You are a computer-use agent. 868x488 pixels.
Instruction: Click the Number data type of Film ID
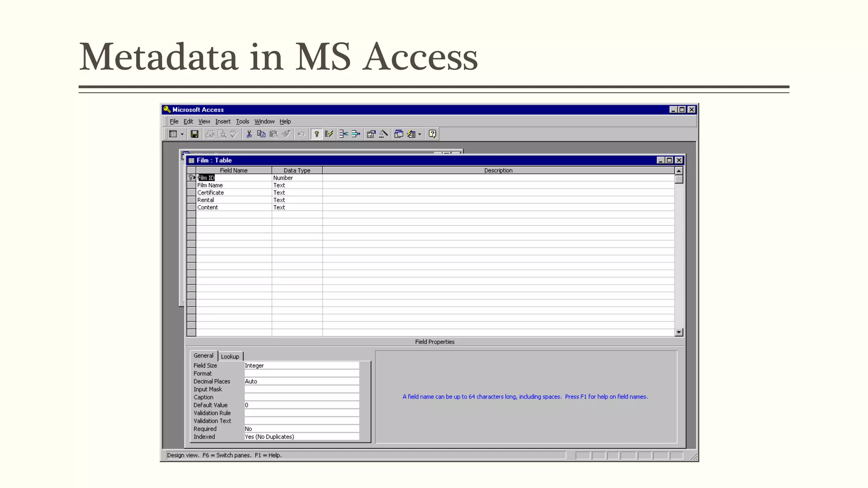(x=297, y=178)
